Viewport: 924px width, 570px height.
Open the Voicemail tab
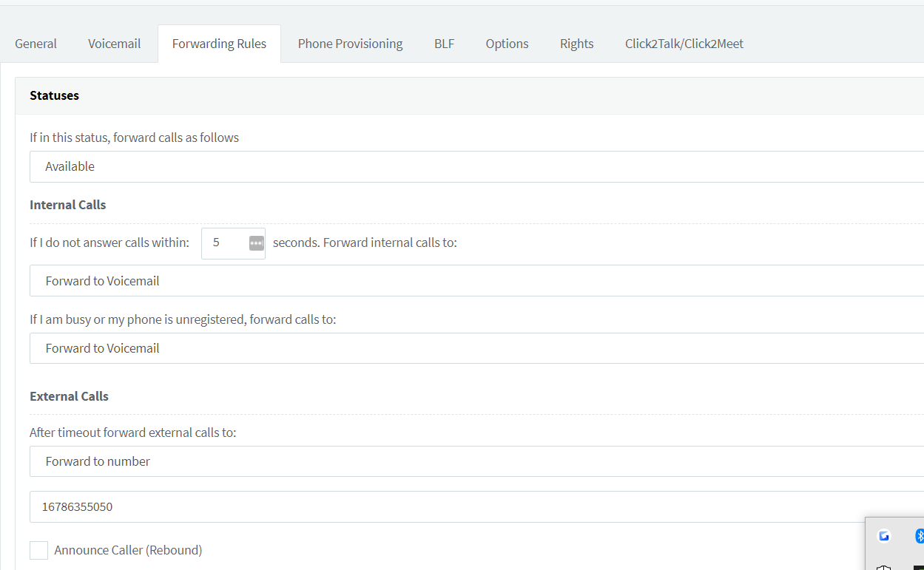114,44
